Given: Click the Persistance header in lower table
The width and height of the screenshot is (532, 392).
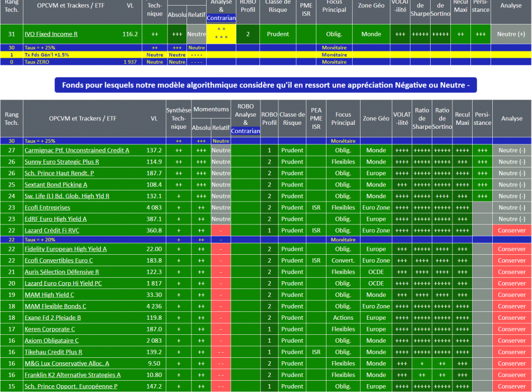Looking at the screenshot, I should pyautogui.click(x=482, y=119).
